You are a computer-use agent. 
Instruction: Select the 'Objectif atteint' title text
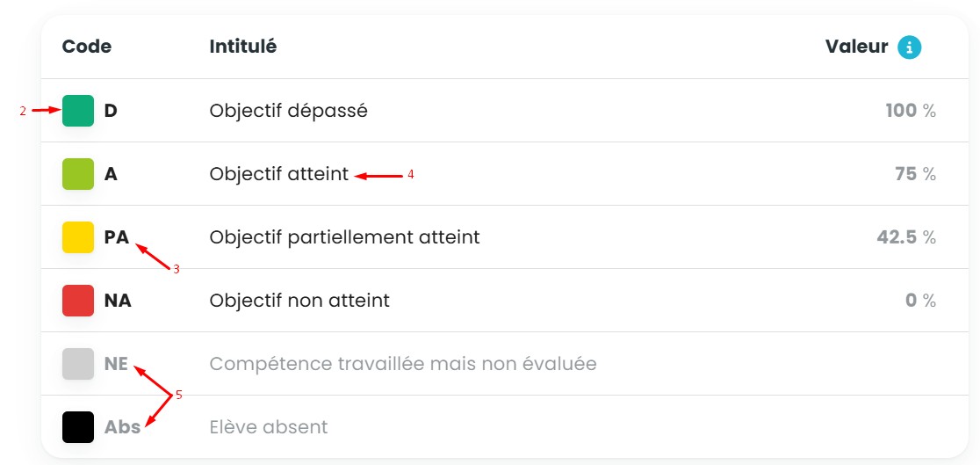pyautogui.click(x=278, y=174)
